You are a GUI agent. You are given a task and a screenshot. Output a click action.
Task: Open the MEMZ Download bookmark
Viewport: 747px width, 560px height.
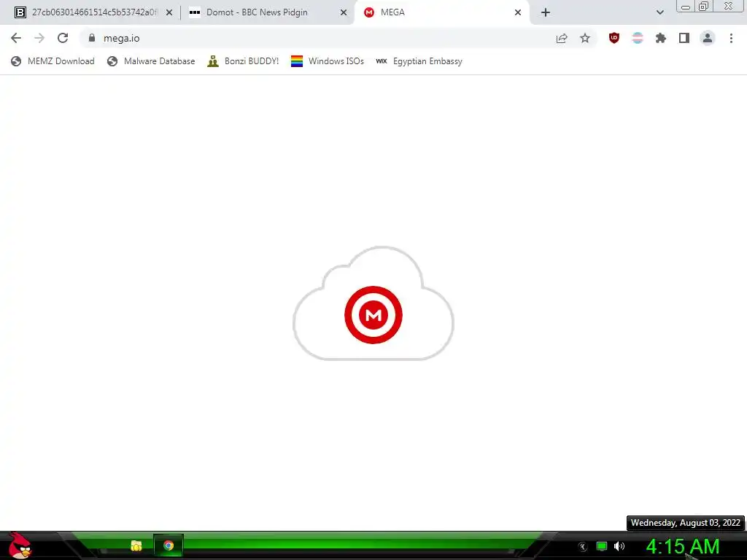coord(53,61)
